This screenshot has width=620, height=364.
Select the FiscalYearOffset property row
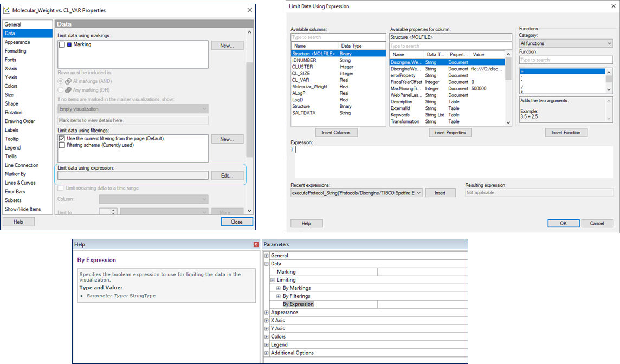pos(447,82)
